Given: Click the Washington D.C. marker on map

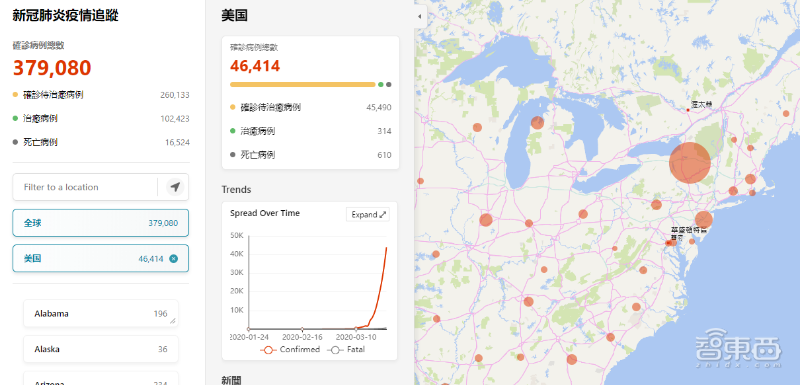Looking at the screenshot, I should (668, 243).
